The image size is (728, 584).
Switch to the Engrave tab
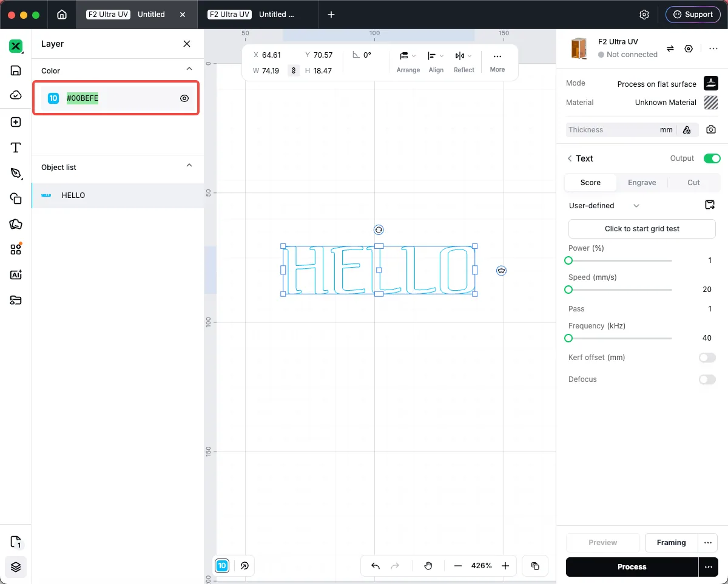(x=642, y=183)
